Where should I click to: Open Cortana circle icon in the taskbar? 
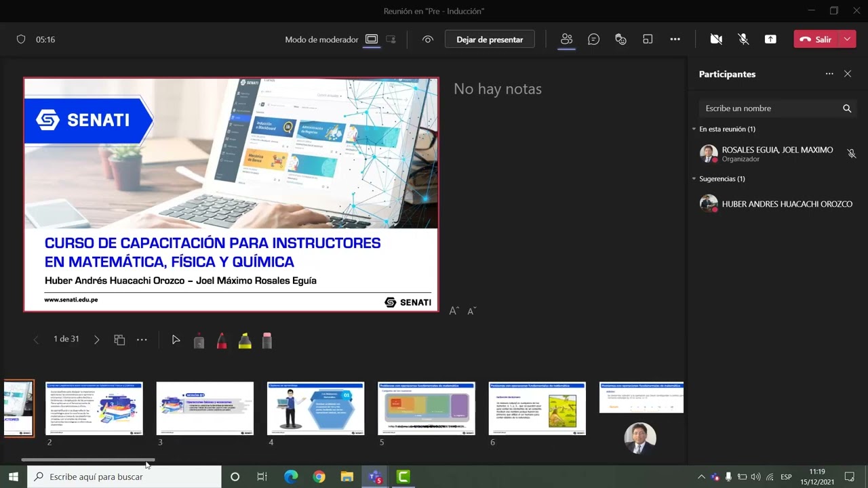pyautogui.click(x=235, y=476)
